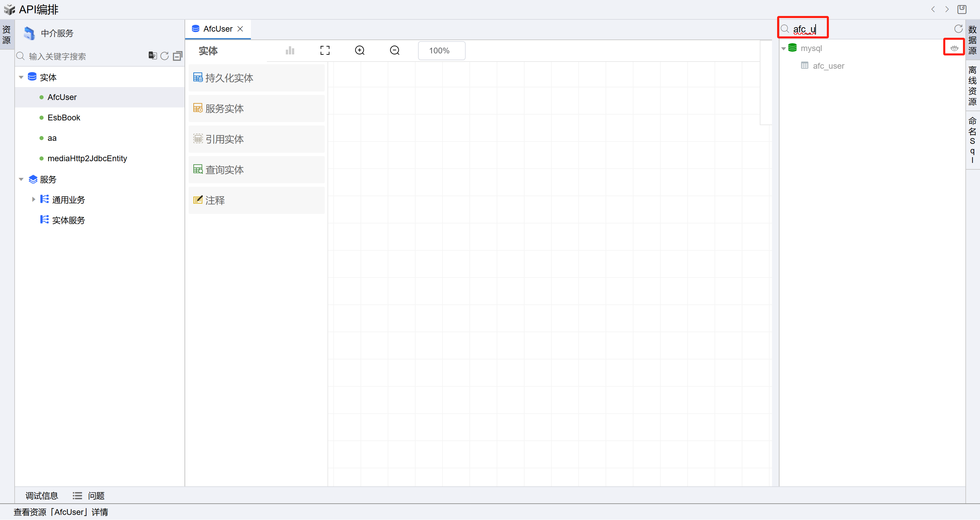Open the EsbBook entity in tree
980x520 pixels.
(64, 117)
